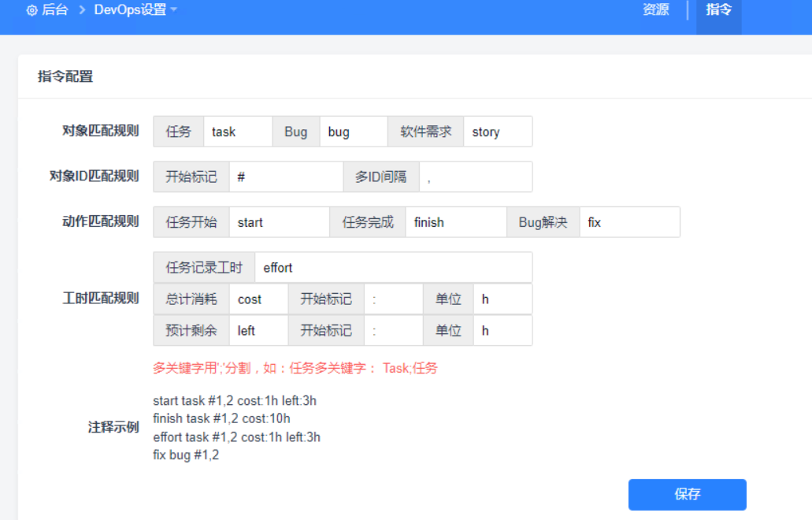The height and width of the screenshot is (520, 812).
Task: Click the 注释示例 label
Action: pyautogui.click(x=113, y=427)
